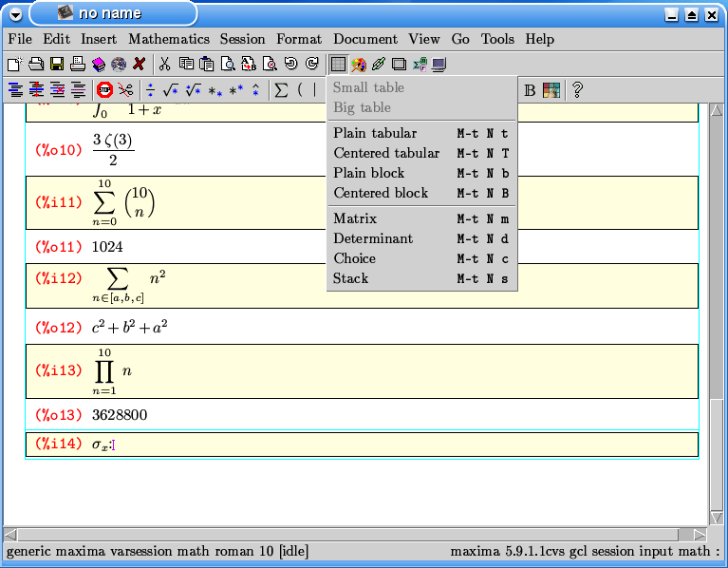Open the Help menu
Viewport: 728px width, 568px height.
[x=539, y=39]
